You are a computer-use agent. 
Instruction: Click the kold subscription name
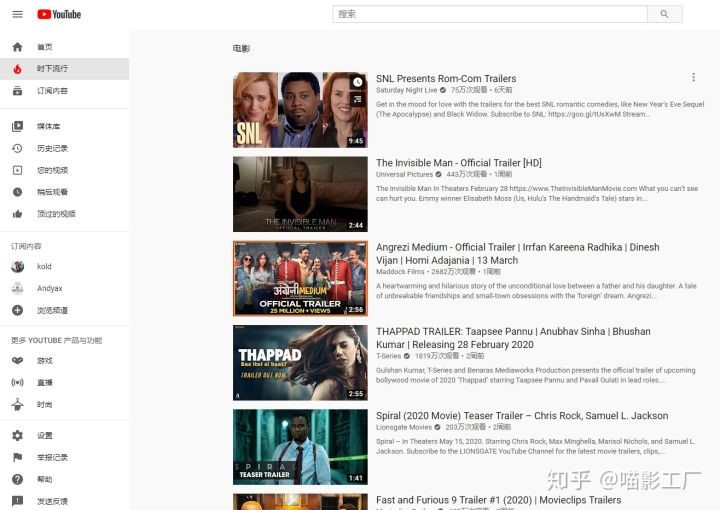(x=44, y=266)
